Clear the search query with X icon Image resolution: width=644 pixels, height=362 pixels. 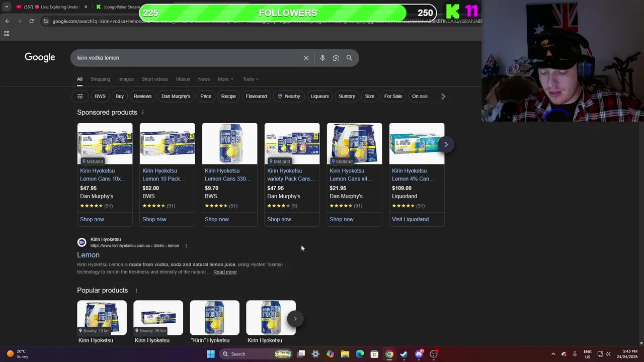pos(306,58)
